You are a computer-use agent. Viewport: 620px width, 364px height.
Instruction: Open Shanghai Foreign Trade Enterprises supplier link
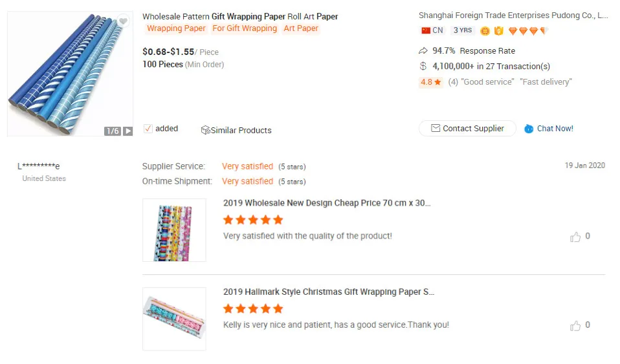(513, 16)
